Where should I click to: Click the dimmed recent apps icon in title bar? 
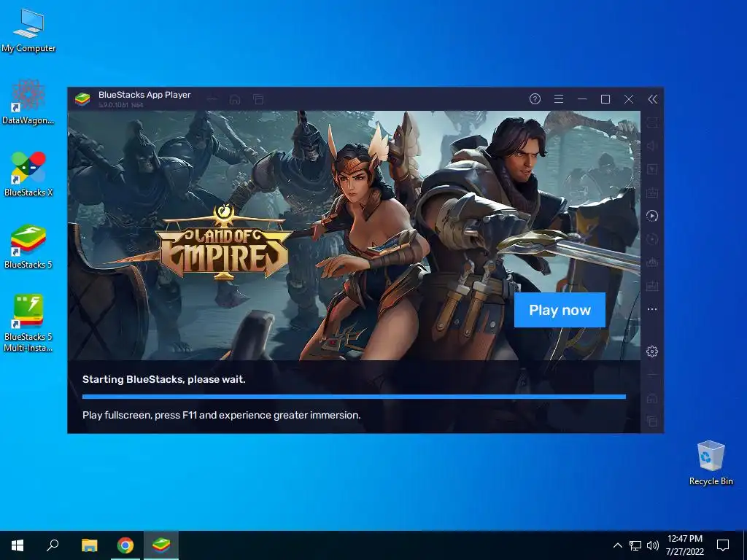[x=258, y=99]
